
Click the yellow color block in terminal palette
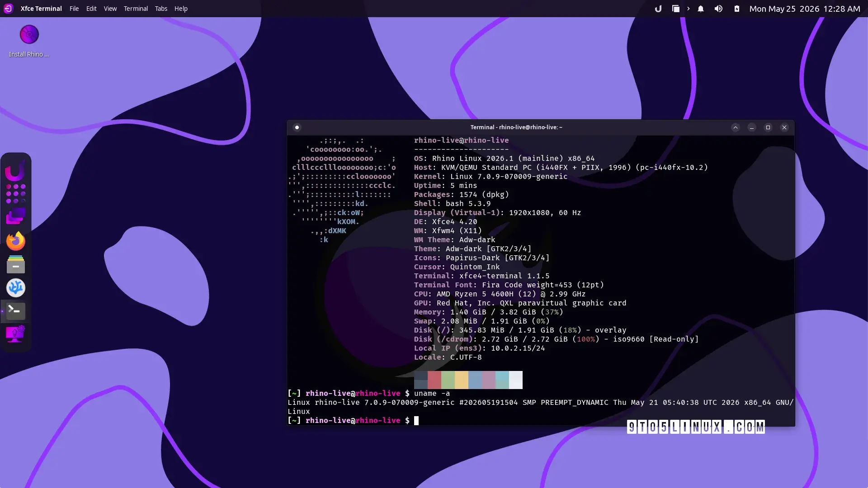(x=462, y=380)
